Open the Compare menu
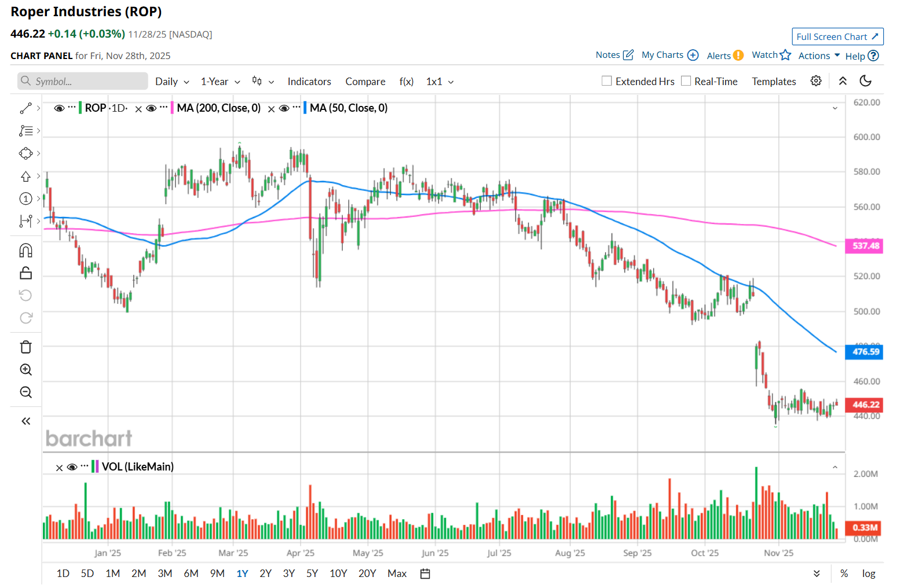Screen dimensions: 911x588 [365, 82]
